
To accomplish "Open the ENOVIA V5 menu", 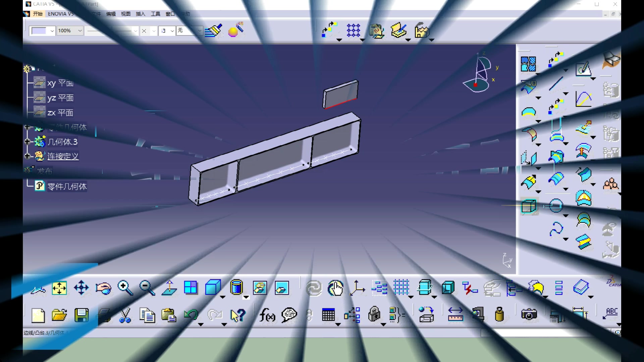I will pyautogui.click(x=61, y=14).
